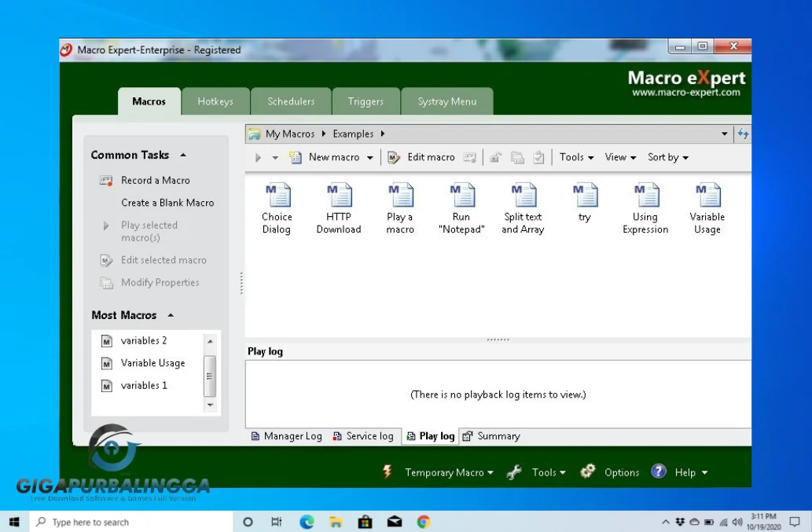Collapse the Most Macros section
The width and height of the screenshot is (812, 532).
[x=171, y=315]
